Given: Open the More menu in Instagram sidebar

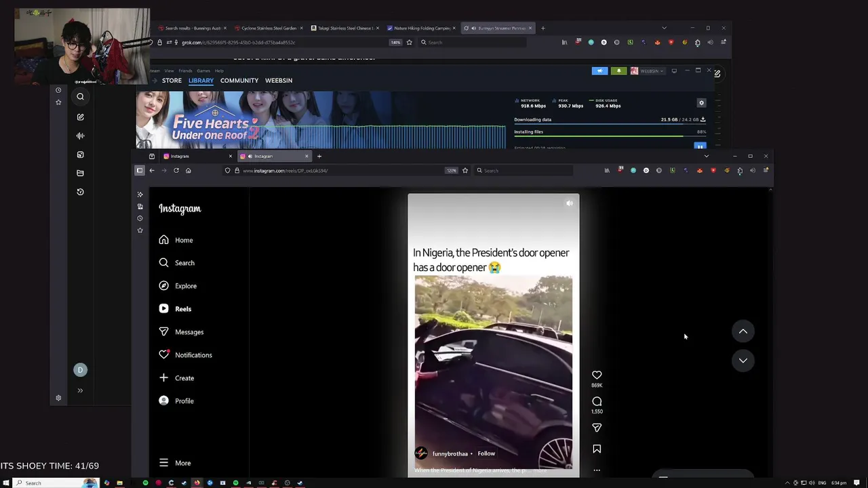Looking at the screenshot, I should coord(175,463).
